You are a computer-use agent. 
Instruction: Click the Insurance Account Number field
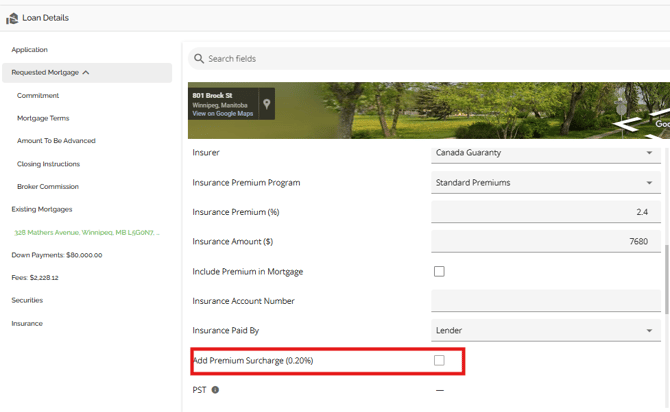click(x=545, y=301)
